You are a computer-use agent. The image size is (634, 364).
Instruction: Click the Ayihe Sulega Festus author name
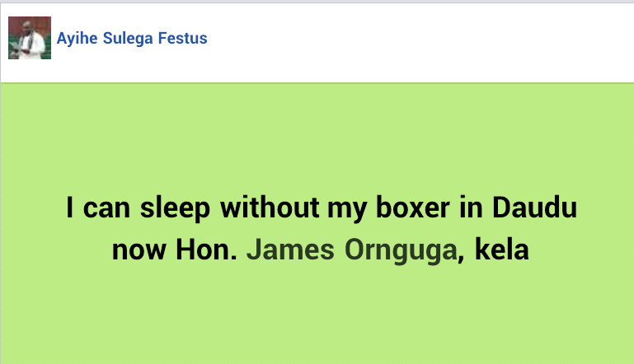132,39
